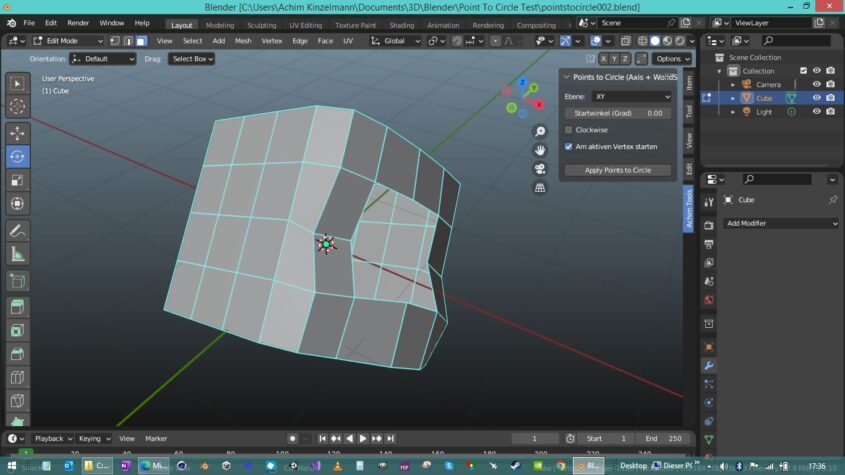The width and height of the screenshot is (845, 475).
Task: Switch to face select mode
Action: [x=141, y=41]
